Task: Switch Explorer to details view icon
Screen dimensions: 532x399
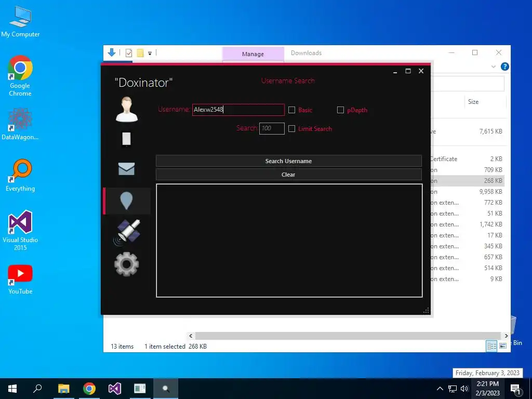Action: tap(491, 345)
